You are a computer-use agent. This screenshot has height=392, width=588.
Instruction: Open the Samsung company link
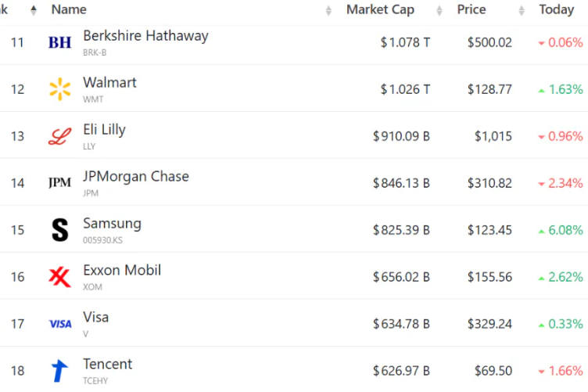pyautogui.click(x=112, y=224)
